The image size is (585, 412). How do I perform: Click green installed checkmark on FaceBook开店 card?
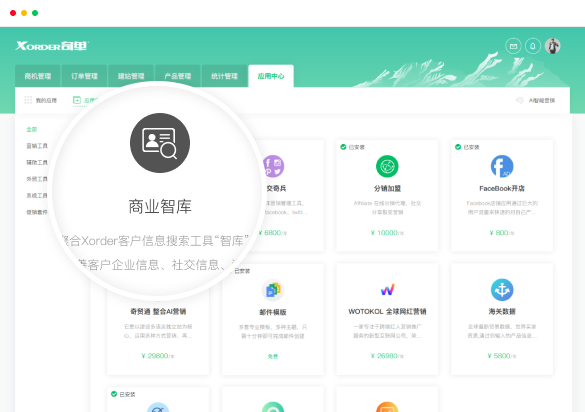458,147
